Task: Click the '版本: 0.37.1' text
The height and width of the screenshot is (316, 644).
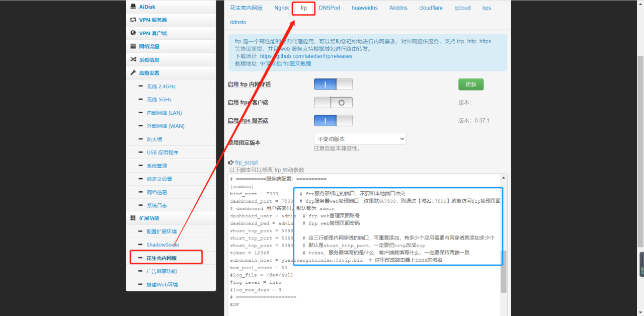Action: point(474,121)
